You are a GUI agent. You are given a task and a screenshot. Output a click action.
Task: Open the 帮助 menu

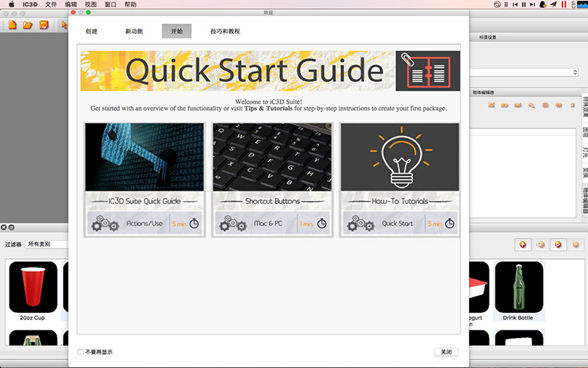(x=131, y=4)
